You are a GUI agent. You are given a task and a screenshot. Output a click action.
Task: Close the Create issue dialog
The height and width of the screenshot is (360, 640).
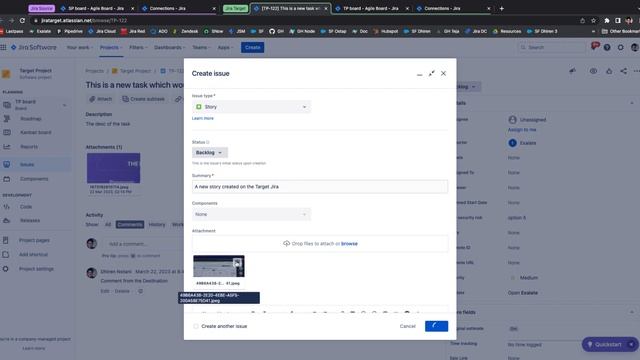click(443, 73)
